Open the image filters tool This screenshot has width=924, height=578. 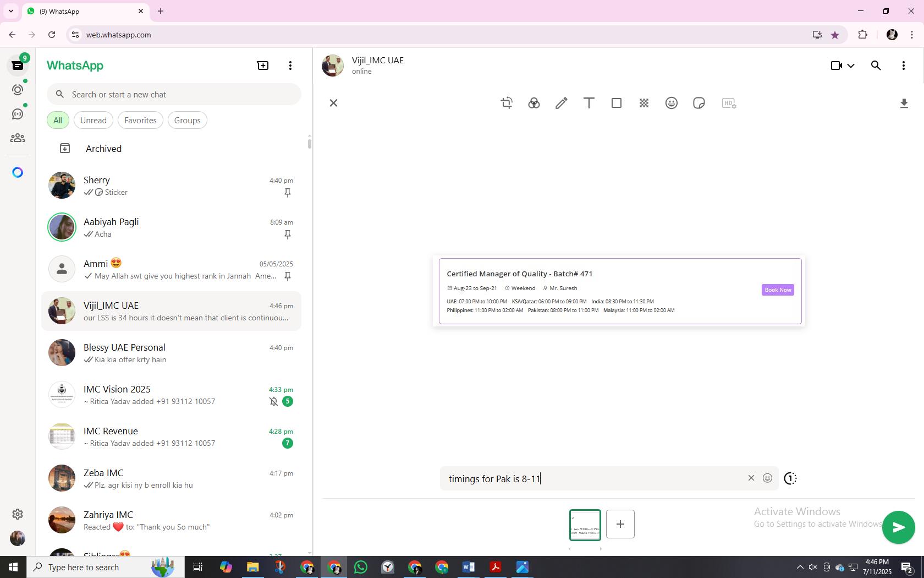coord(533,103)
